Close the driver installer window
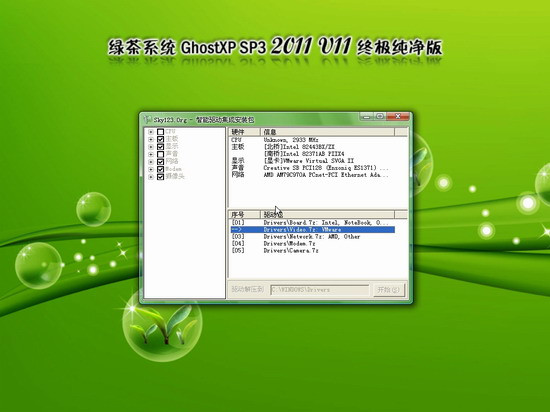Screen dimensions: 550x412 click(x=398, y=116)
